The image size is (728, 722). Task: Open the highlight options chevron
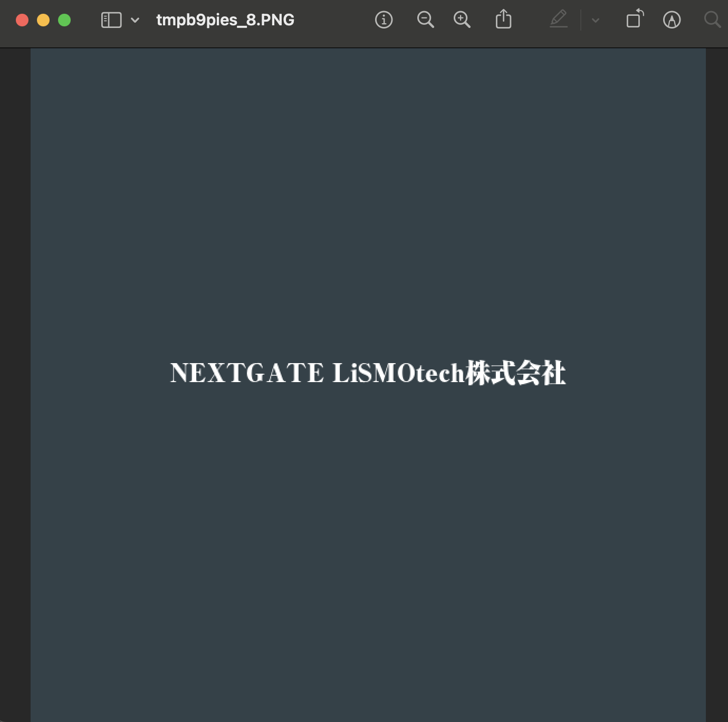click(595, 21)
